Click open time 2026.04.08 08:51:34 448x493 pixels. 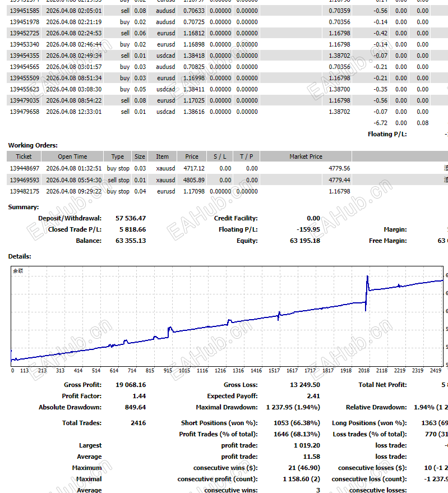tap(74, 78)
